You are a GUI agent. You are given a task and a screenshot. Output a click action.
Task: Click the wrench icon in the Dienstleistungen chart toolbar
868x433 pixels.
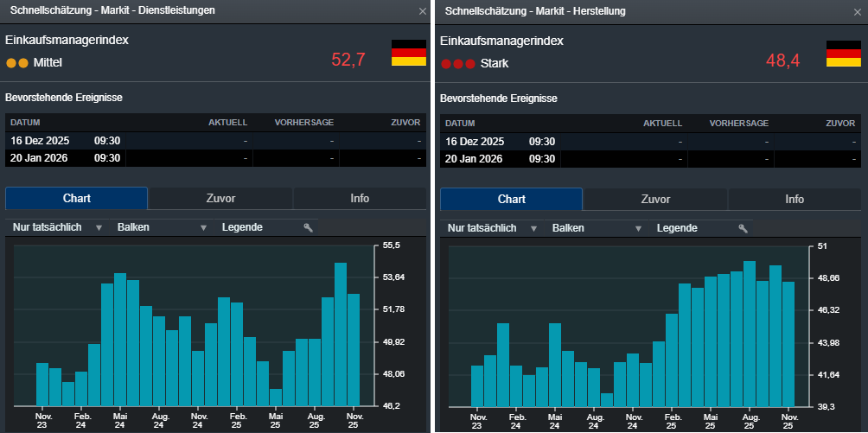(307, 228)
